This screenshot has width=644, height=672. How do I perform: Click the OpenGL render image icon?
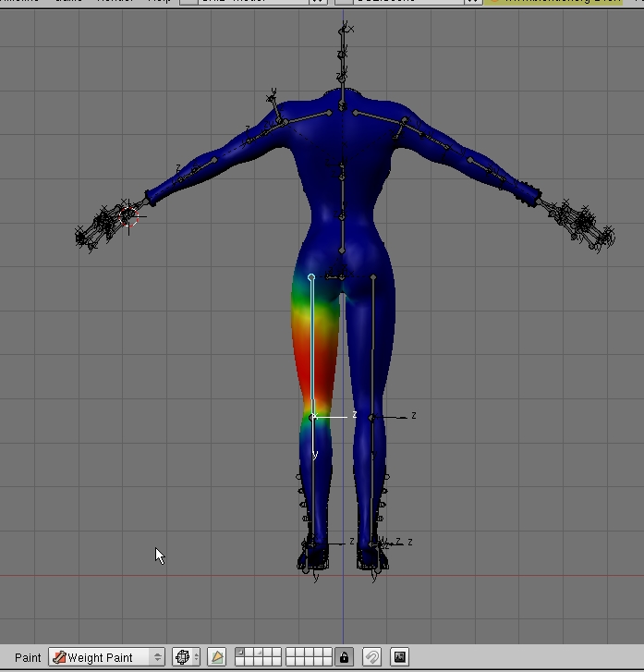tap(399, 657)
